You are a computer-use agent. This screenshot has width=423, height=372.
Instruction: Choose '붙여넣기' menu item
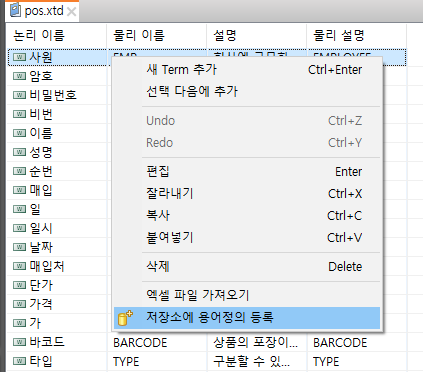(247, 238)
